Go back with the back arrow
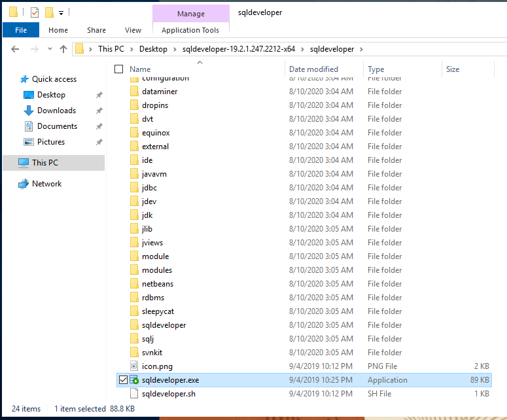The height and width of the screenshot is (420, 507). pyautogui.click(x=15, y=49)
